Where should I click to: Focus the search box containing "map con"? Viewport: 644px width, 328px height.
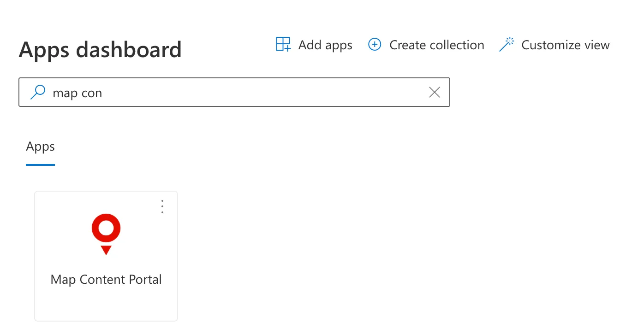[x=234, y=92]
